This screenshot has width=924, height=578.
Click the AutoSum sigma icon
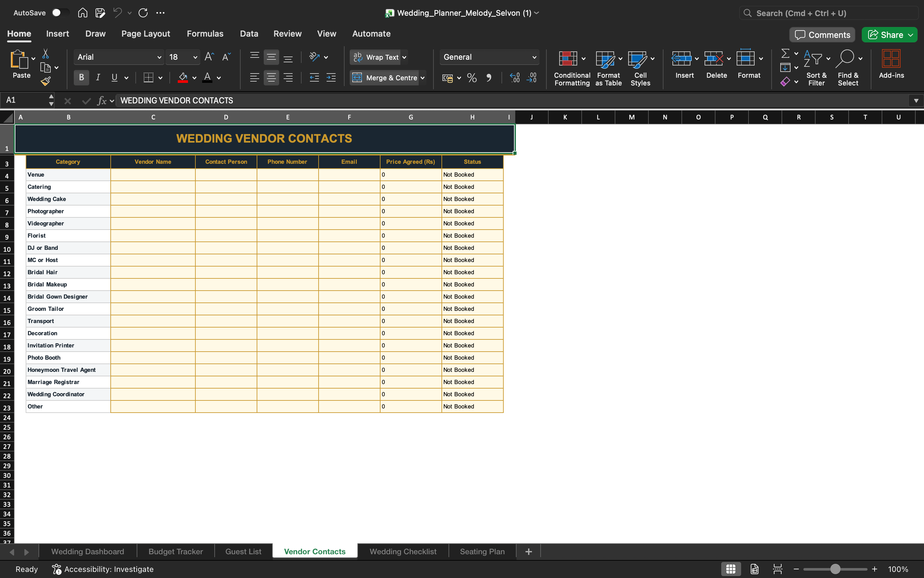785,54
